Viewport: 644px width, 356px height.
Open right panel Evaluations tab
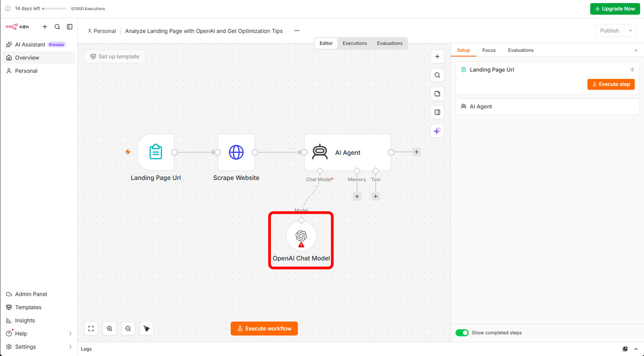click(521, 50)
